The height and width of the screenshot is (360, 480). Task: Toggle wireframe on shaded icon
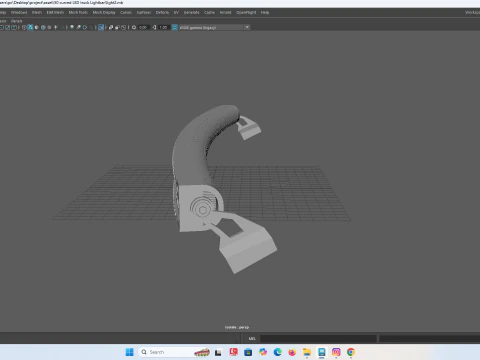click(x=43, y=27)
